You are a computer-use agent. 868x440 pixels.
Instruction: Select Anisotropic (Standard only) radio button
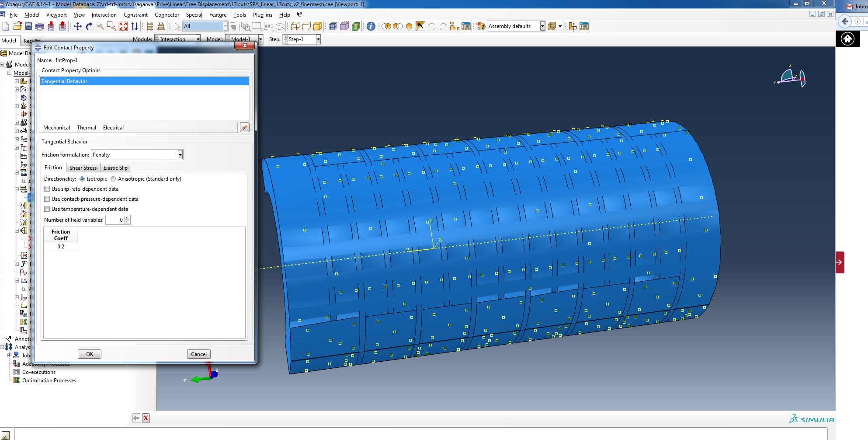pos(113,179)
